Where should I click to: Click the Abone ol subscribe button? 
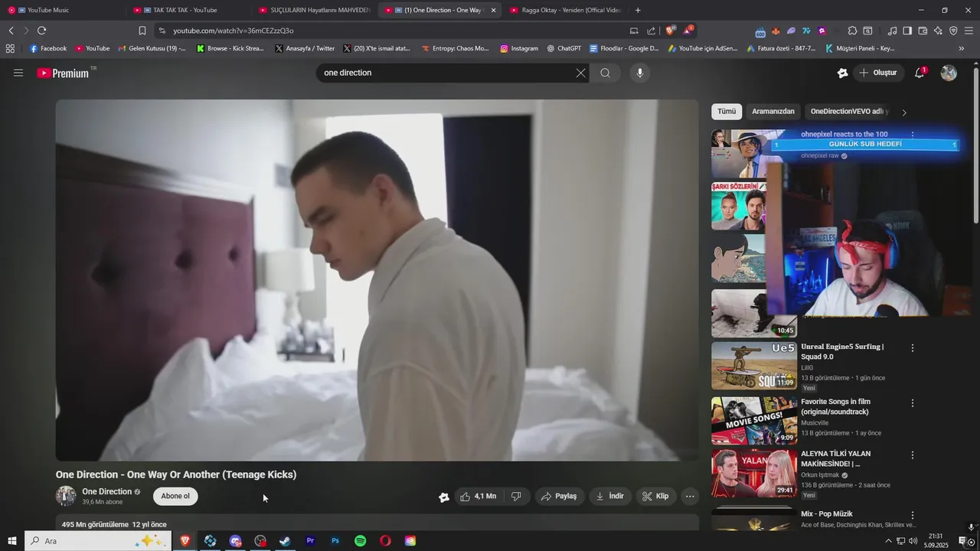[175, 496]
